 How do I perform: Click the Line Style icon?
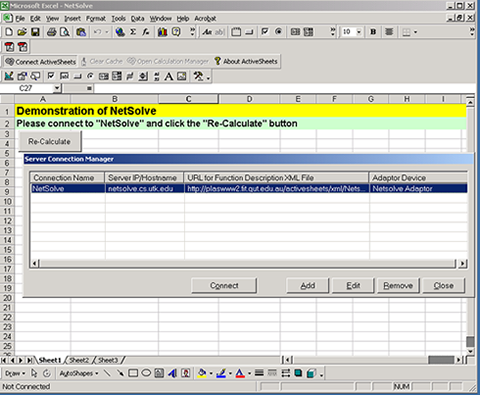(x=259, y=373)
